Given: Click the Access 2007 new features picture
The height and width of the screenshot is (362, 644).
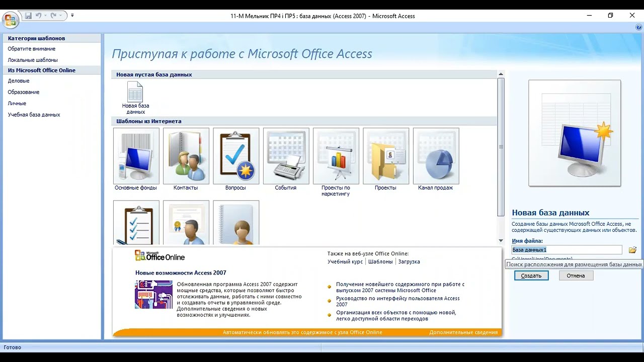Looking at the screenshot, I should click(x=153, y=295).
